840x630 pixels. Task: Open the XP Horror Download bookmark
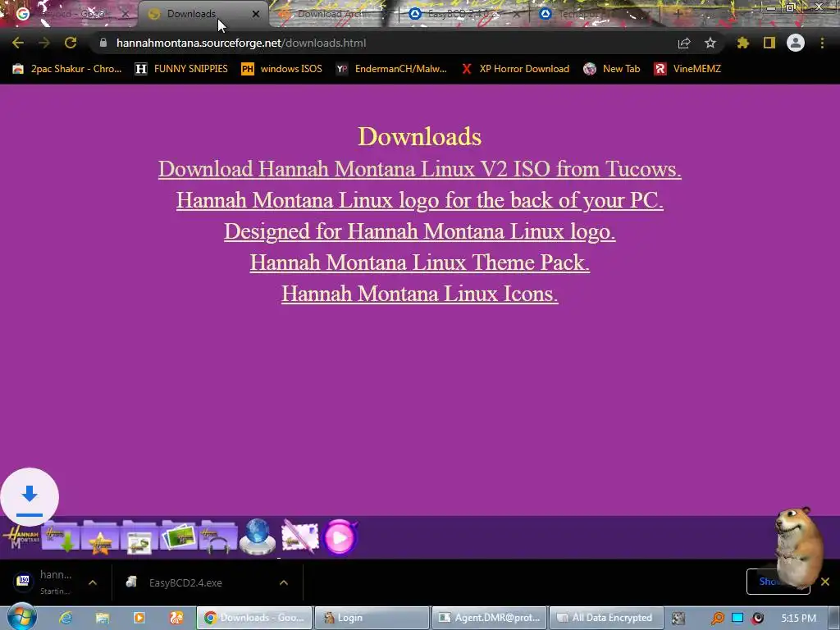pos(515,69)
